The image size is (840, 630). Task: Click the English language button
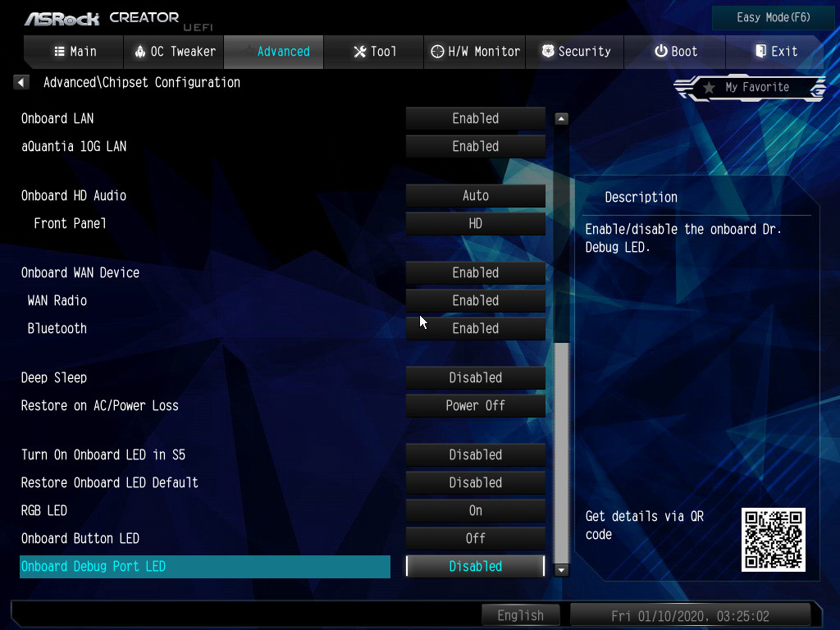pos(520,615)
